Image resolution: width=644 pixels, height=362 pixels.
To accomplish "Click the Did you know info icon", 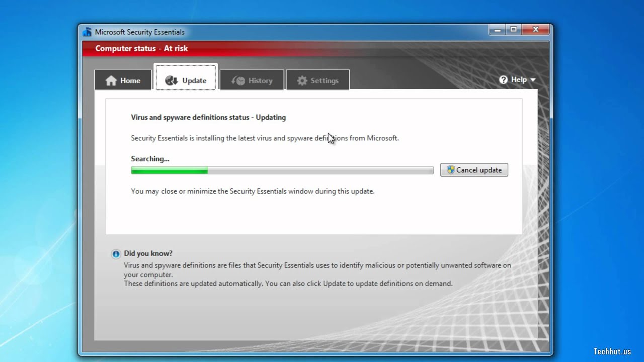I will [116, 254].
